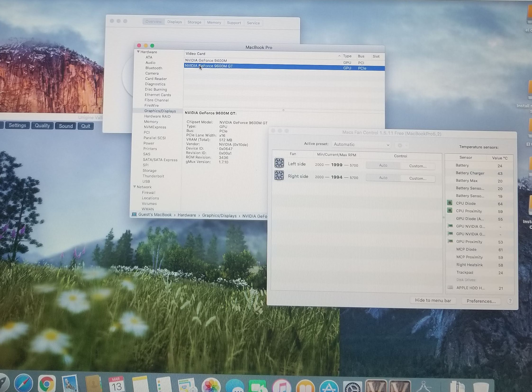
Task: Click the GPU Proximity sensor card icon
Action: click(x=450, y=241)
